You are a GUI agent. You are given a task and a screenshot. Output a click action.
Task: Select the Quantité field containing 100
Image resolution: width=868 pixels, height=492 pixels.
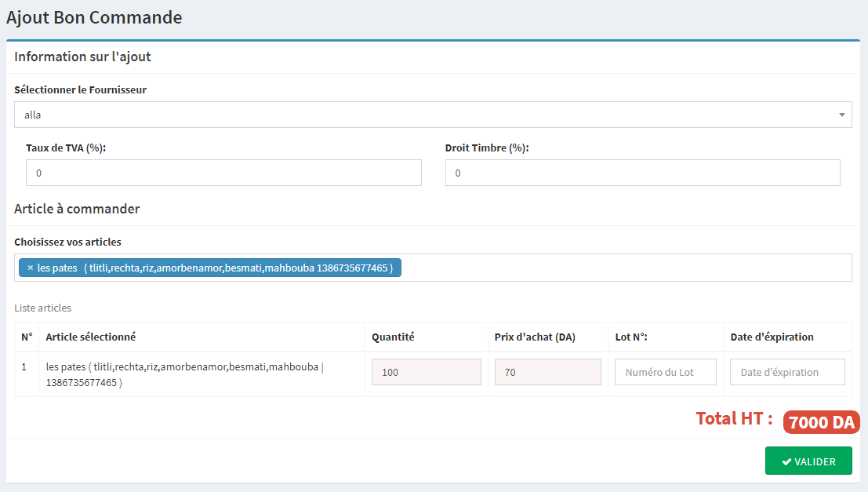click(x=426, y=372)
